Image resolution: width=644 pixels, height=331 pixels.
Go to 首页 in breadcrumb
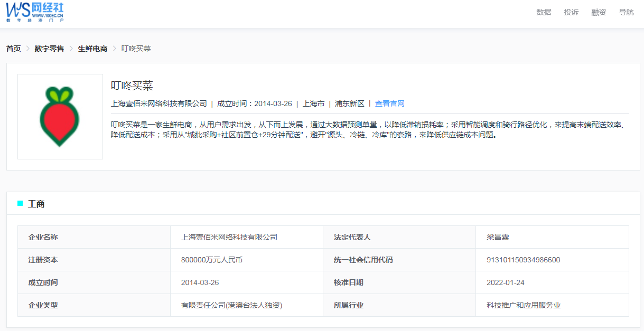click(x=13, y=49)
